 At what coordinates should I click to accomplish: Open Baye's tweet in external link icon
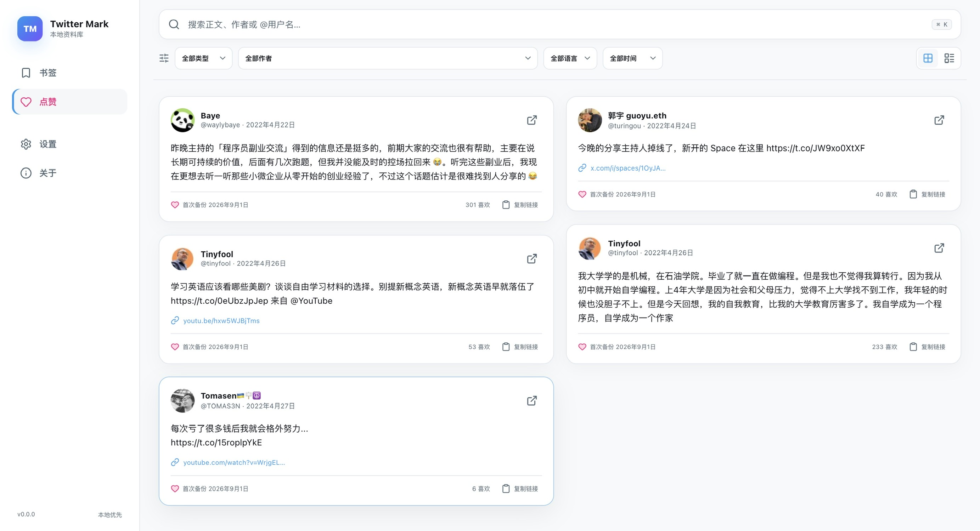tap(532, 120)
